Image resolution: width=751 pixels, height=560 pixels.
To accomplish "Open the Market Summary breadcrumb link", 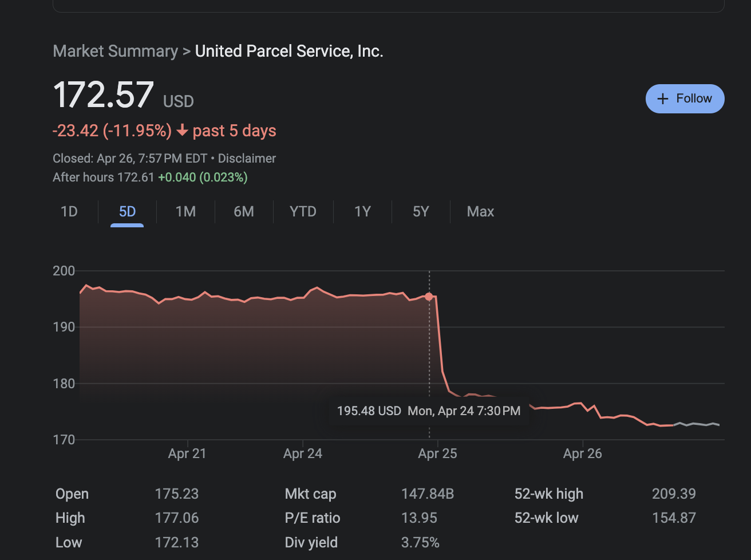I will point(115,51).
